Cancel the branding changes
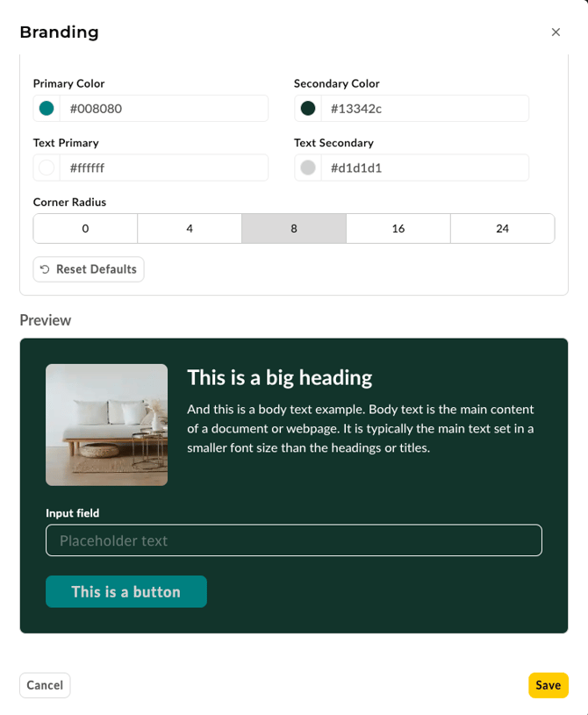 [45, 685]
